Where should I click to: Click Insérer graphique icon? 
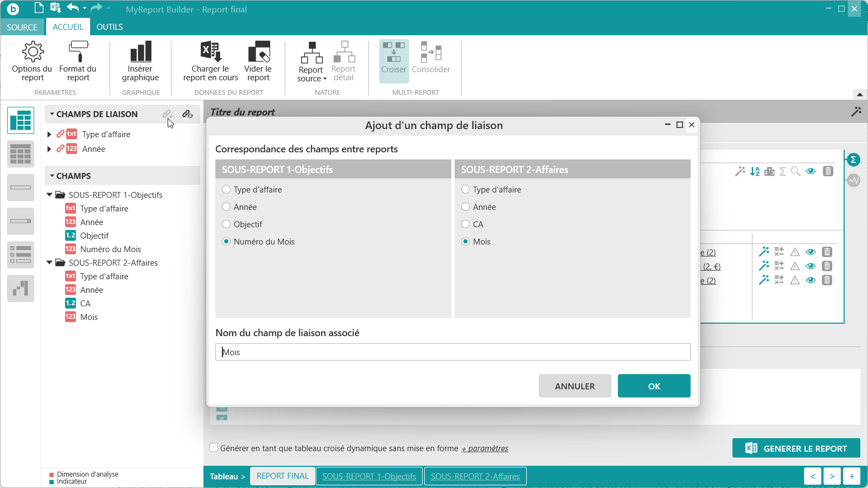141,52
